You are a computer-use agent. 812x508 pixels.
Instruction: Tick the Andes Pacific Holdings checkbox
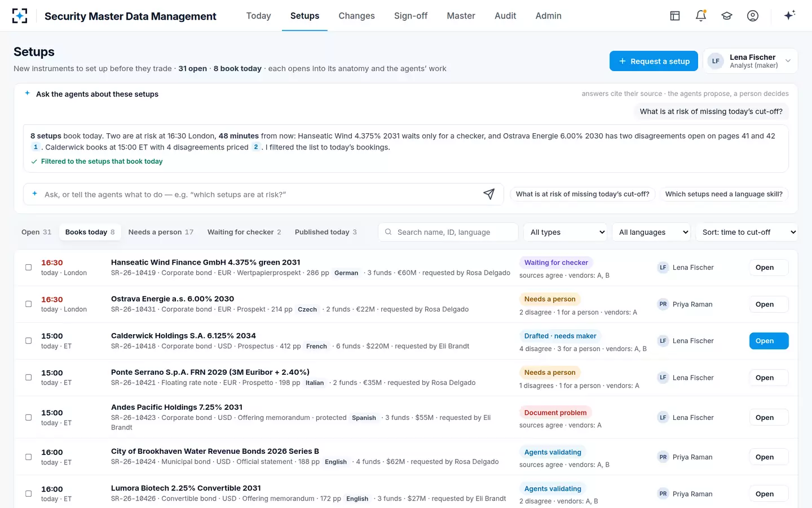28,418
